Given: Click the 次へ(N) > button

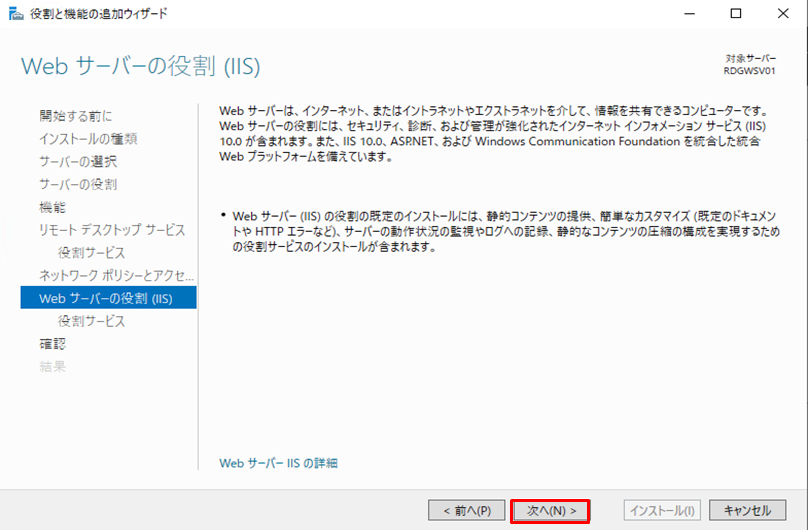Looking at the screenshot, I should (x=550, y=511).
